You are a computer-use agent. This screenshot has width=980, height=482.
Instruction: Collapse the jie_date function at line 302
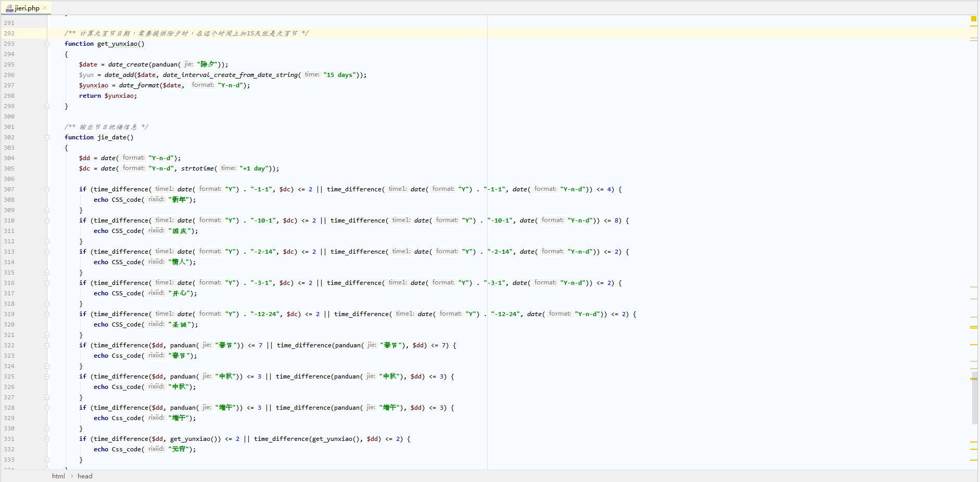point(47,137)
